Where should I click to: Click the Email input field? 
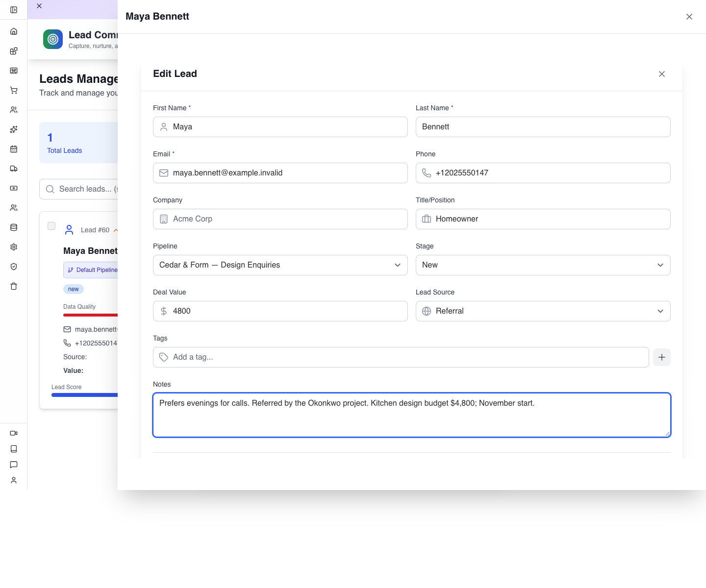point(280,173)
